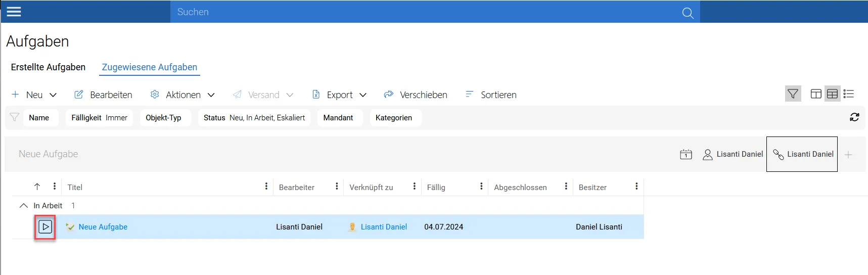Image resolution: width=868 pixels, height=275 pixels.
Task: Click the contact icon beside Lisanti Daniel link
Action: point(352,227)
